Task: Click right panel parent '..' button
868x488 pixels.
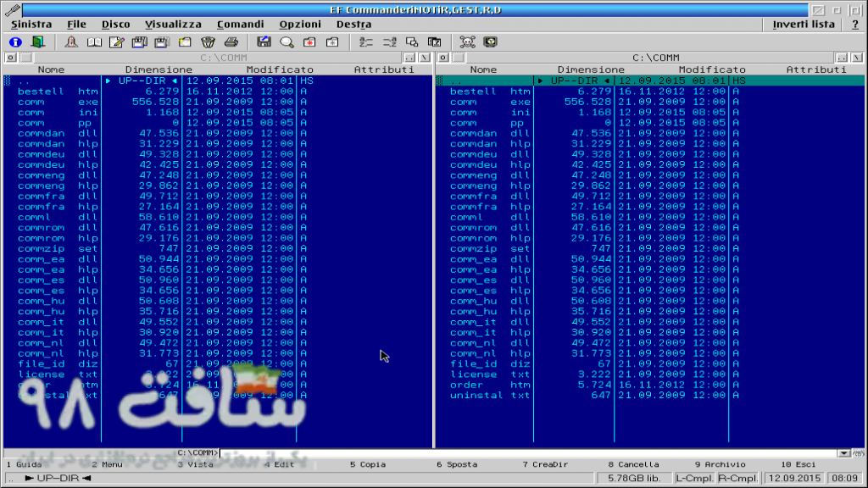Action: [x=842, y=58]
